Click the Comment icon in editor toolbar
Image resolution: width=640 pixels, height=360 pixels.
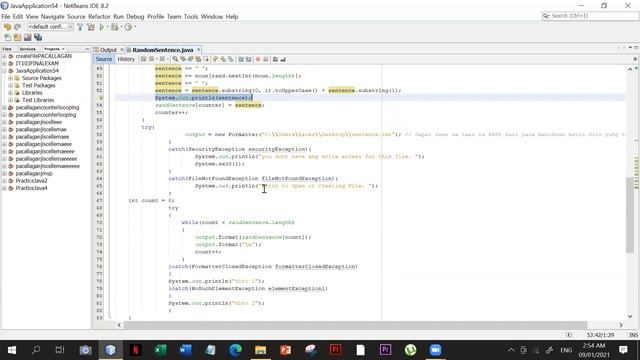point(275,59)
